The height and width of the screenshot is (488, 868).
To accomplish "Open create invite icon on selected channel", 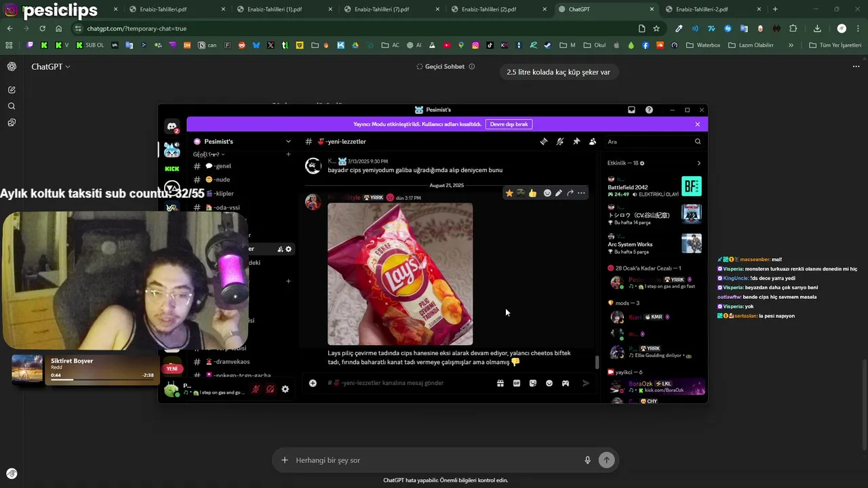I will tap(280, 249).
